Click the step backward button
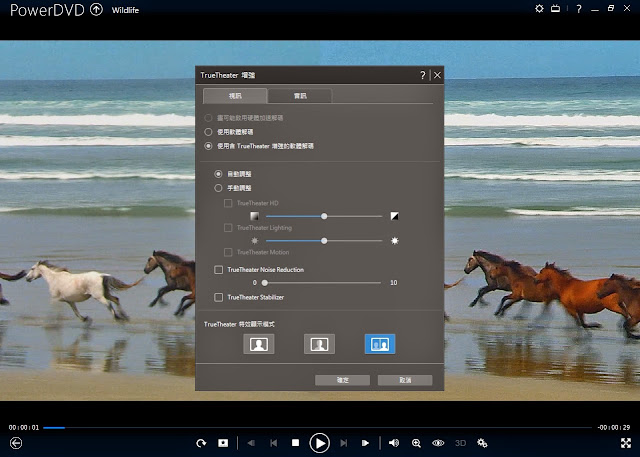The image size is (640, 457). (x=251, y=443)
